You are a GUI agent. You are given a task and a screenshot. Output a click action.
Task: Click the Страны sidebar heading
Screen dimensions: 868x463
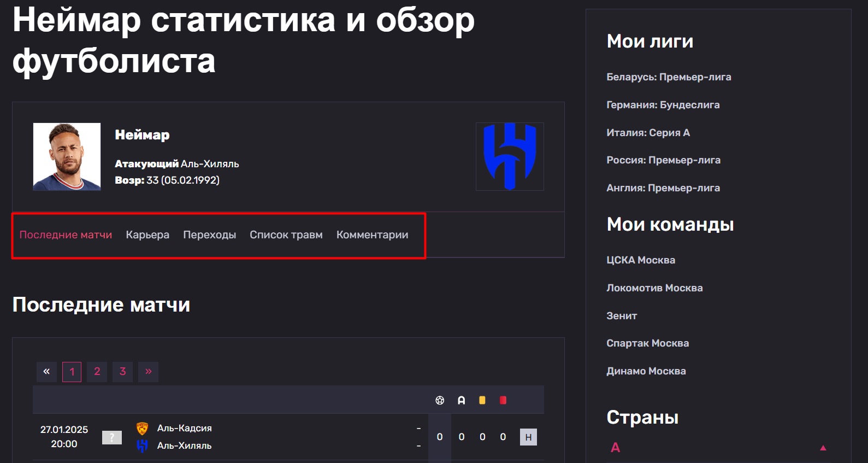pos(642,418)
